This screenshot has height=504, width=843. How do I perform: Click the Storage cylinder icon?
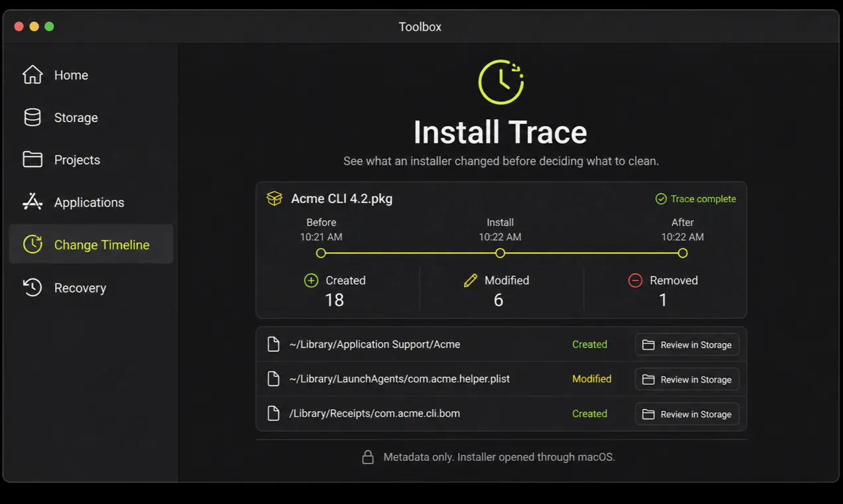[33, 117]
